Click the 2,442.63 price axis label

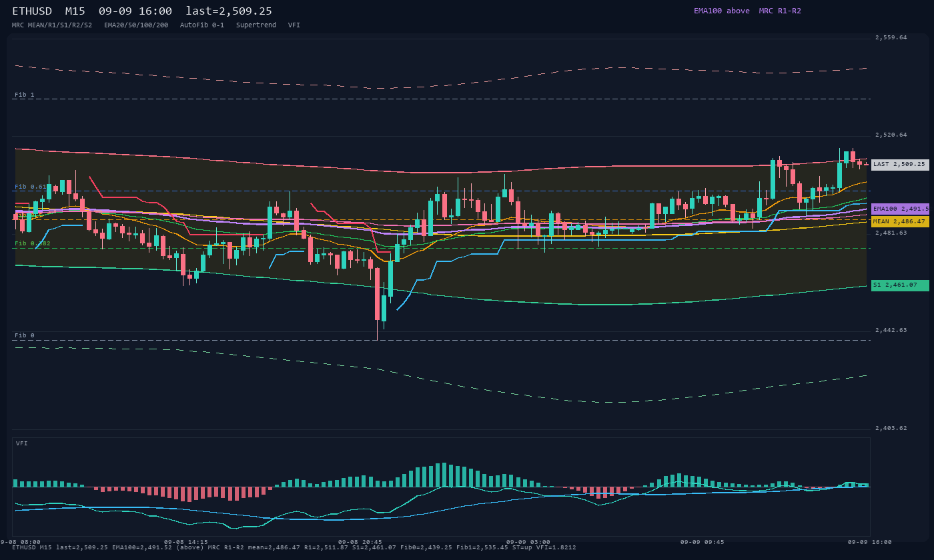coord(891,330)
